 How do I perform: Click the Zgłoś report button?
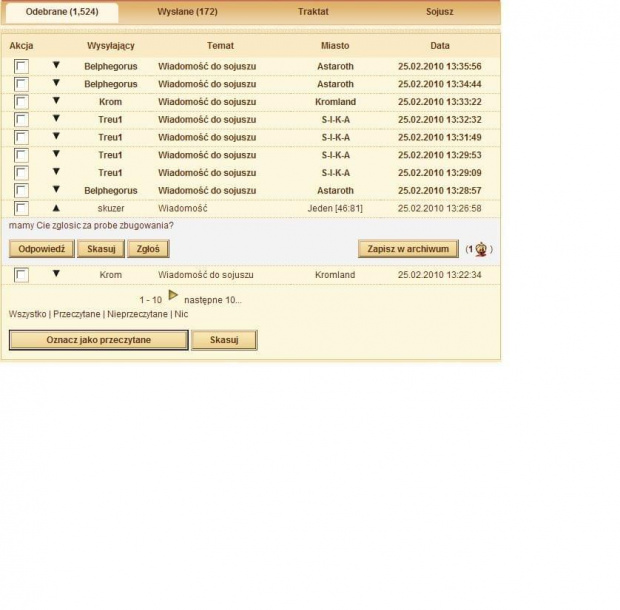tap(148, 249)
